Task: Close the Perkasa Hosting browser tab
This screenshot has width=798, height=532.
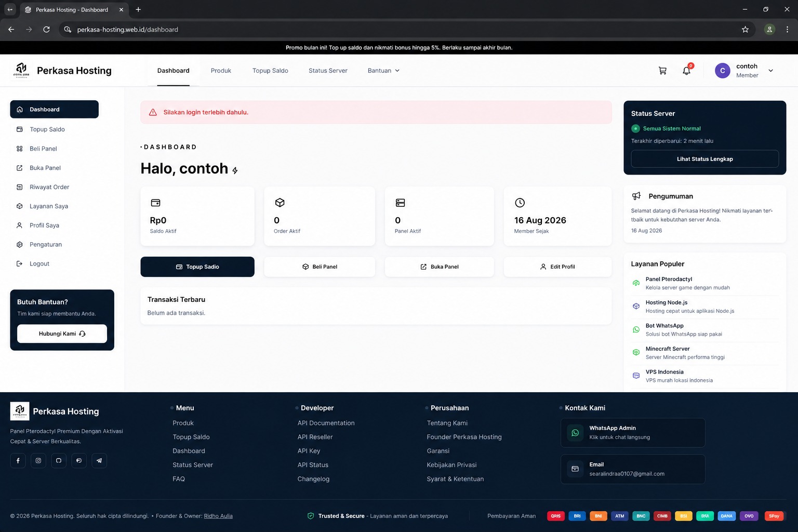Action: pos(121,9)
